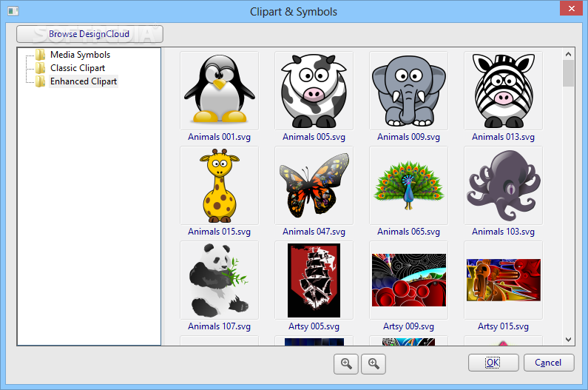Click the "Animals 065.svg" label

point(408,232)
